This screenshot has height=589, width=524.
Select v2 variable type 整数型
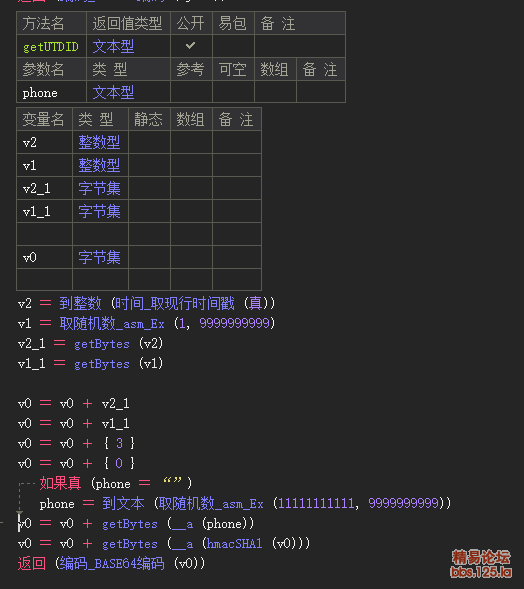(x=99, y=142)
